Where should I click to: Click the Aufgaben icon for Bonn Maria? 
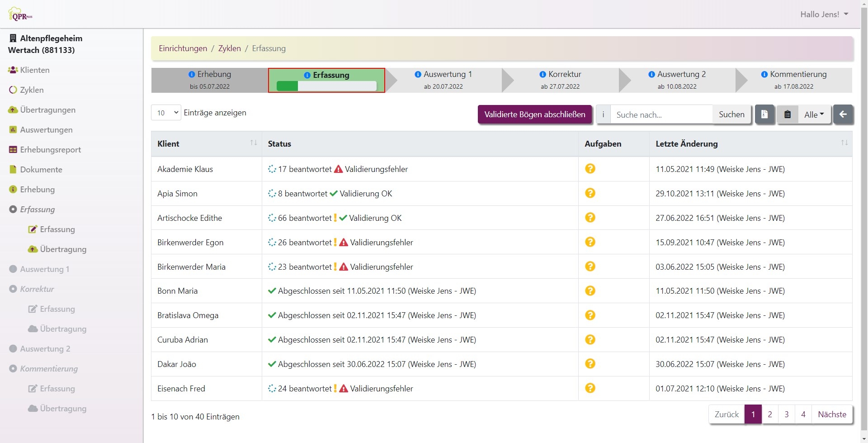(590, 291)
